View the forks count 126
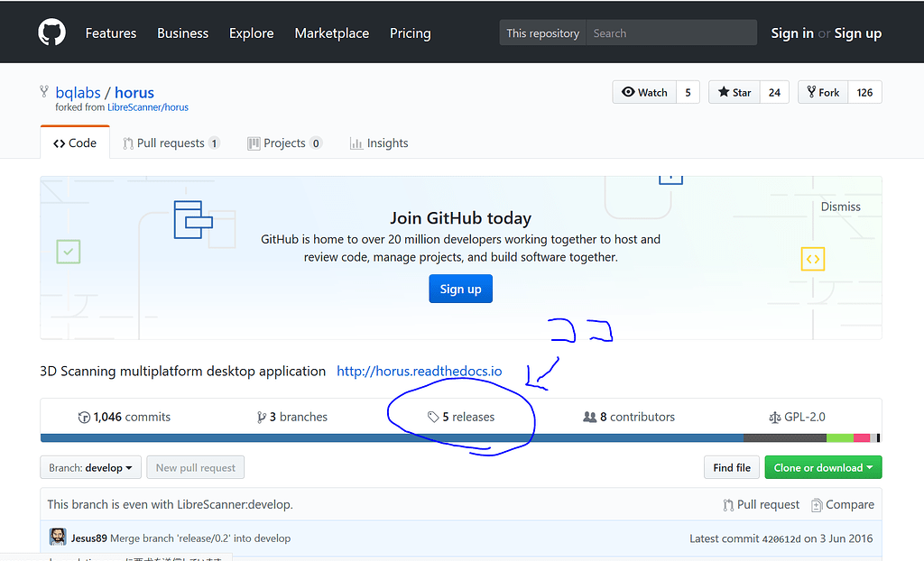Viewport: 924px width, 561px height. click(x=864, y=93)
